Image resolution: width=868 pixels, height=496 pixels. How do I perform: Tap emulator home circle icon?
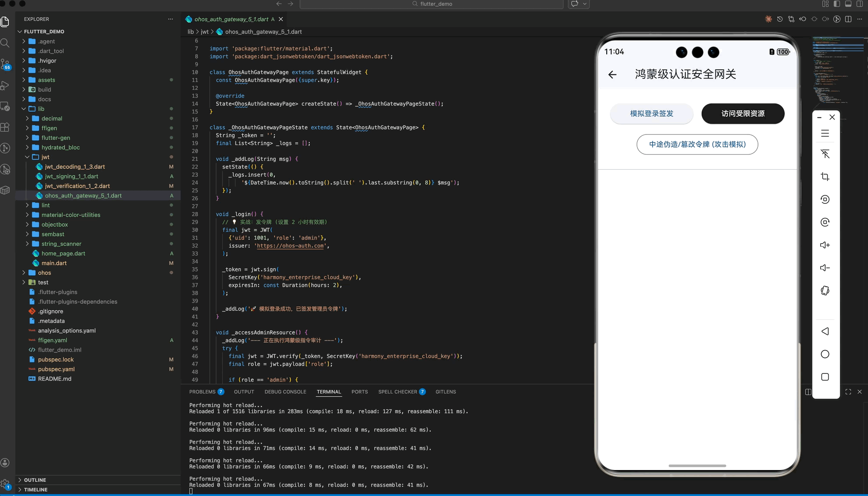(825, 354)
